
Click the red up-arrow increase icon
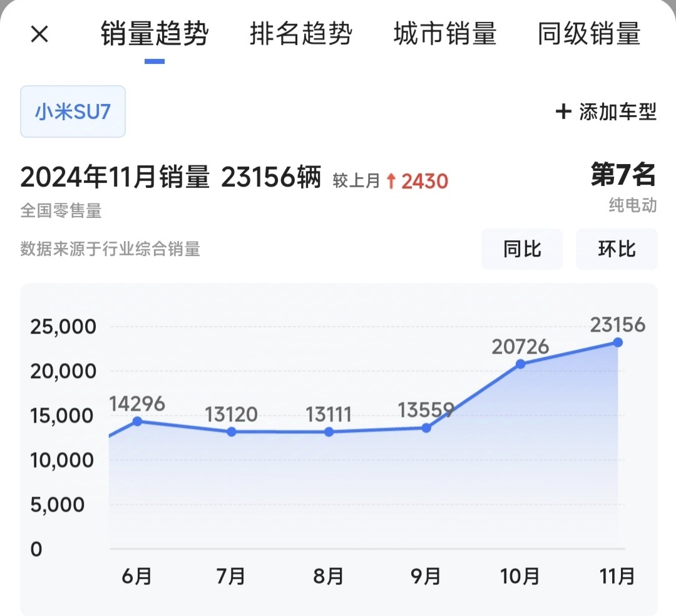pos(391,181)
